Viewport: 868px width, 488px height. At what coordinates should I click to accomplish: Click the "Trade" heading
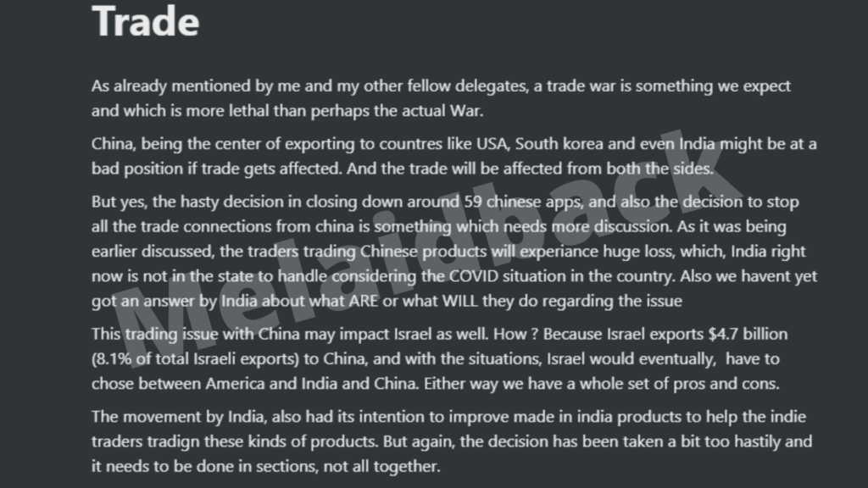point(145,21)
